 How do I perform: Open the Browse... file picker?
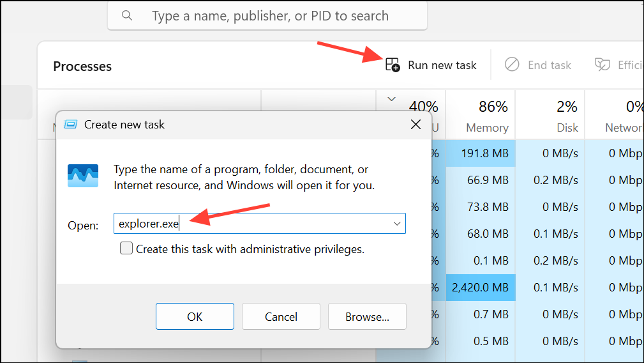click(367, 316)
